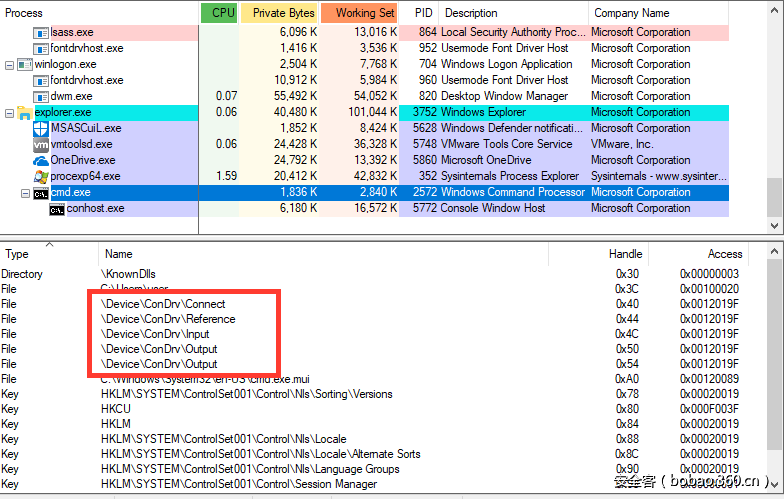Select the procexp64.exe icon
The width and height of the screenshot is (784, 499).
pyautogui.click(x=41, y=176)
